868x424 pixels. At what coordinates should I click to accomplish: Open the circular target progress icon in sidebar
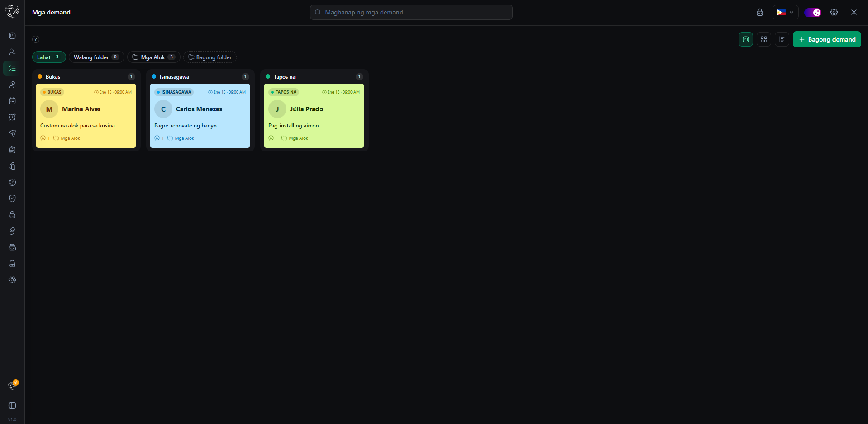(x=12, y=182)
